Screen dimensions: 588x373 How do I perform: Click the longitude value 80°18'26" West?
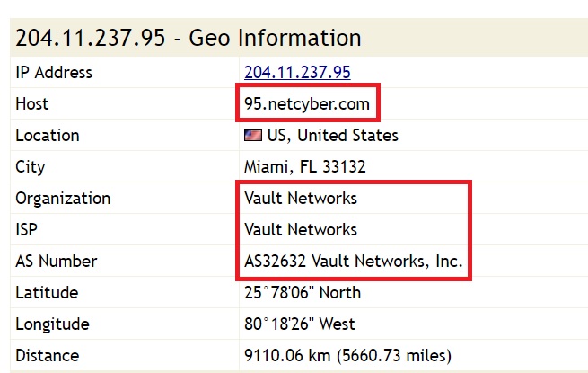click(300, 324)
